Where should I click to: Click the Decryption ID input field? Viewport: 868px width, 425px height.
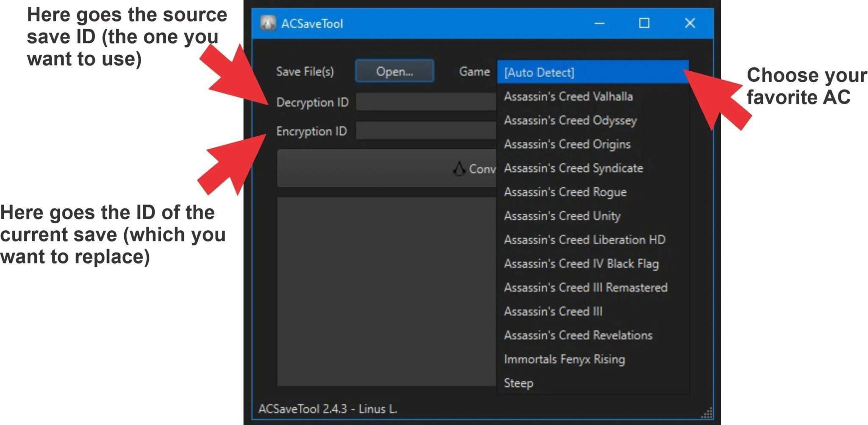[426, 102]
